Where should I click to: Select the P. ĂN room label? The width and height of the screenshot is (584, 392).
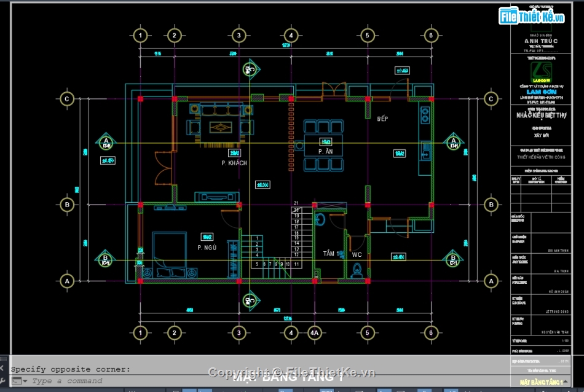[x=326, y=152]
